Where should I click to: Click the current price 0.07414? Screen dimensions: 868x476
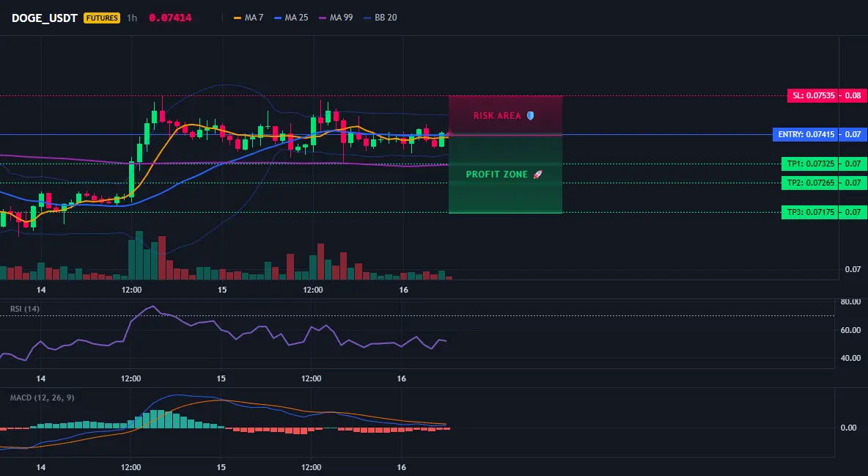(170, 18)
